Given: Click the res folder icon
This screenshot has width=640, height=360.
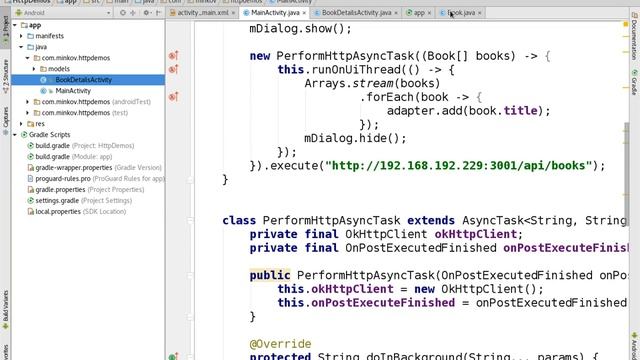Looking at the screenshot, I should (31, 124).
